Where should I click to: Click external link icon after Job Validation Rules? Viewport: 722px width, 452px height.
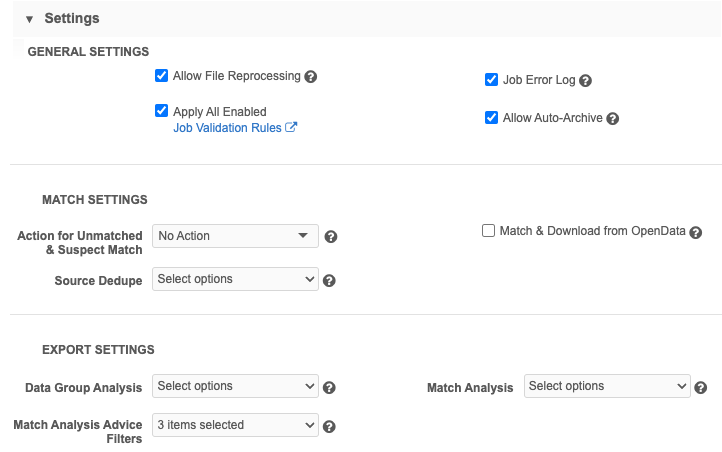[291, 128]
